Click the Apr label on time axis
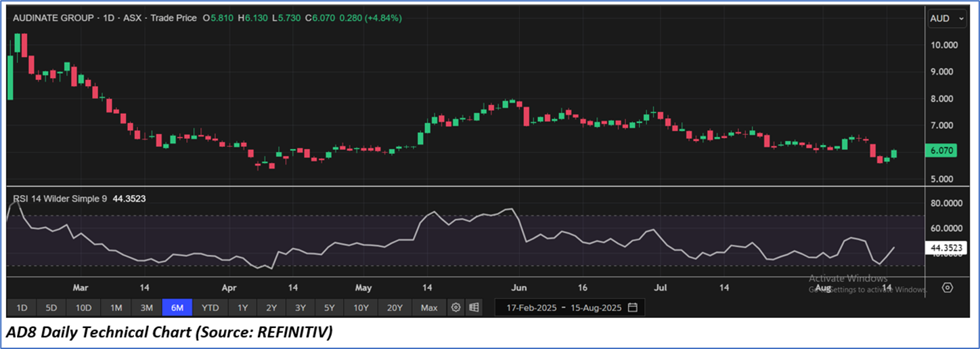Image resolution: width=980 pixels, height=349 pixels. click(231, 288)
